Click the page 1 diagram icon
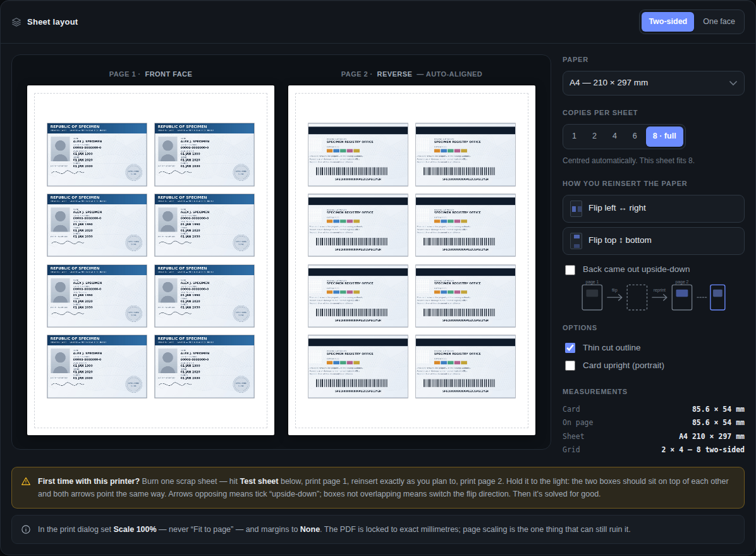The width and height of the screenshot is (756, 556). point(592,297)
